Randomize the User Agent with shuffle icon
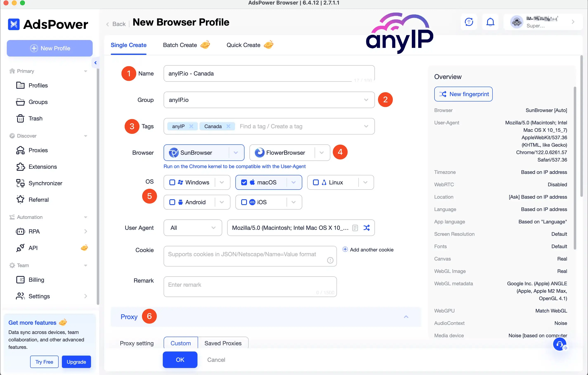The height and width of the screenshot is (375, 588). click(366, 228)
